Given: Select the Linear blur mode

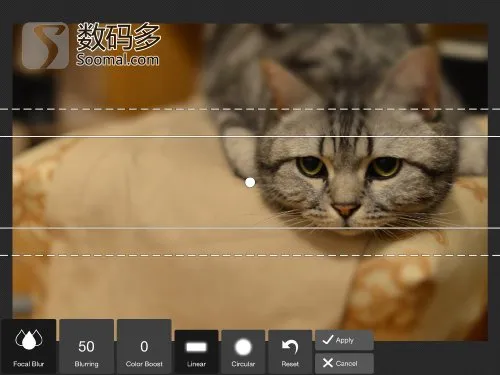Looking at the screenshot, I should (196, 352).
